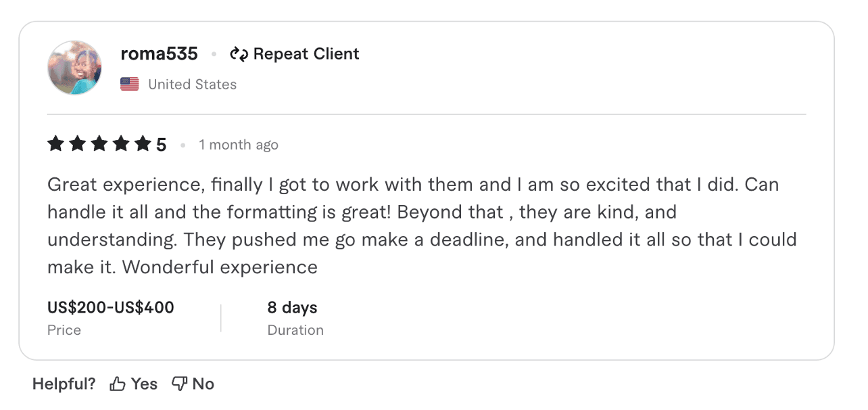
Task: Click roma535's profile avatar
Action: 74,68
